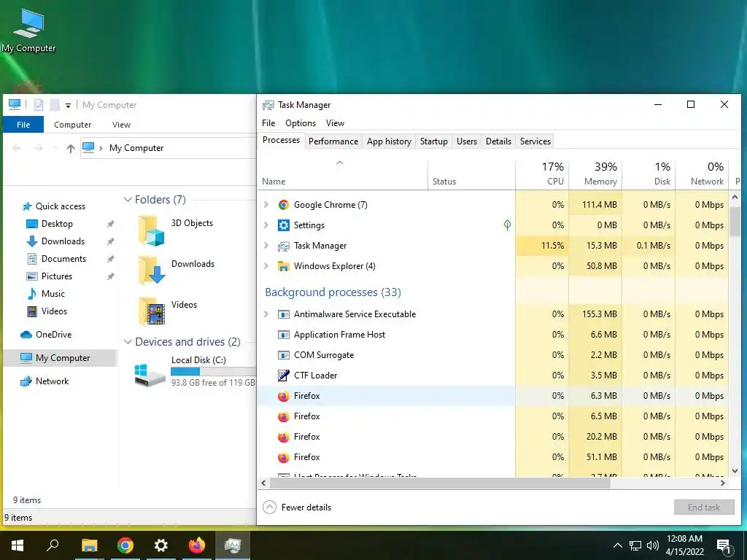The image size is (747, 560).
Task: Open the notification center icon
Action: coord(724,546)
